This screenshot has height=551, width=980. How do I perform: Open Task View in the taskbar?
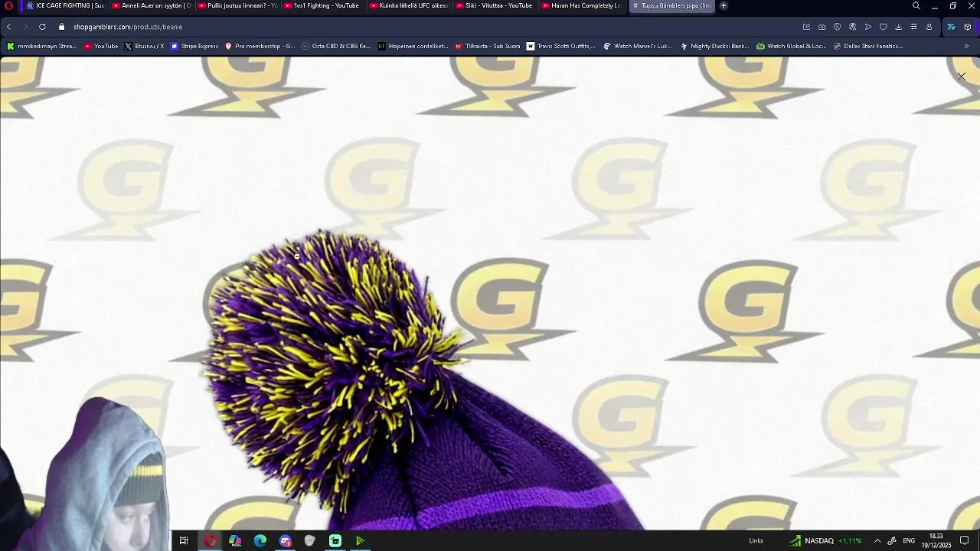184,541
